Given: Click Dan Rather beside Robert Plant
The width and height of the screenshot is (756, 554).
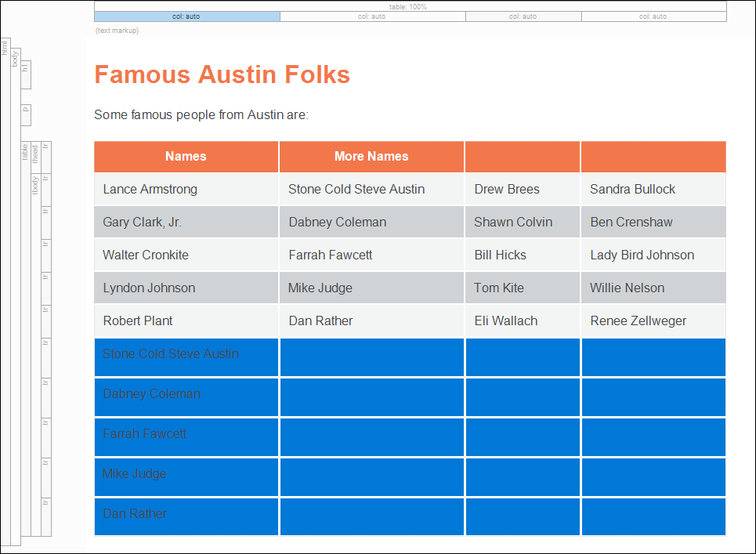Looking at the screenshot, I should pos(371,320).
